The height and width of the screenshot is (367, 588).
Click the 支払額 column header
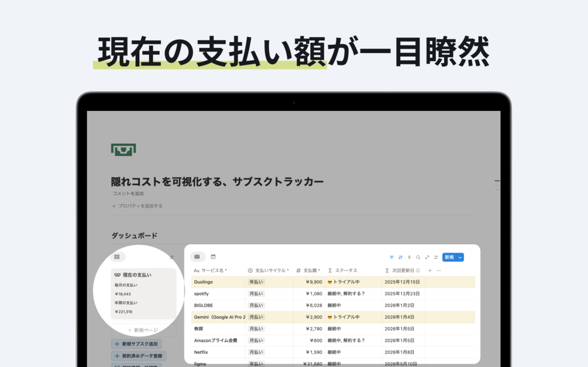tap(308, 271)
